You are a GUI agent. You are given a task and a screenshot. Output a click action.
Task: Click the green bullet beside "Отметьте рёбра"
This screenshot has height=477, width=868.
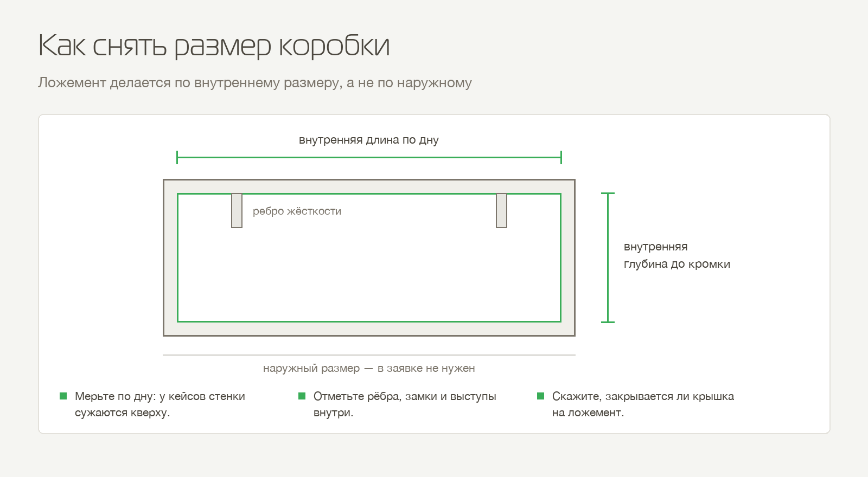[x=302, y=396]
